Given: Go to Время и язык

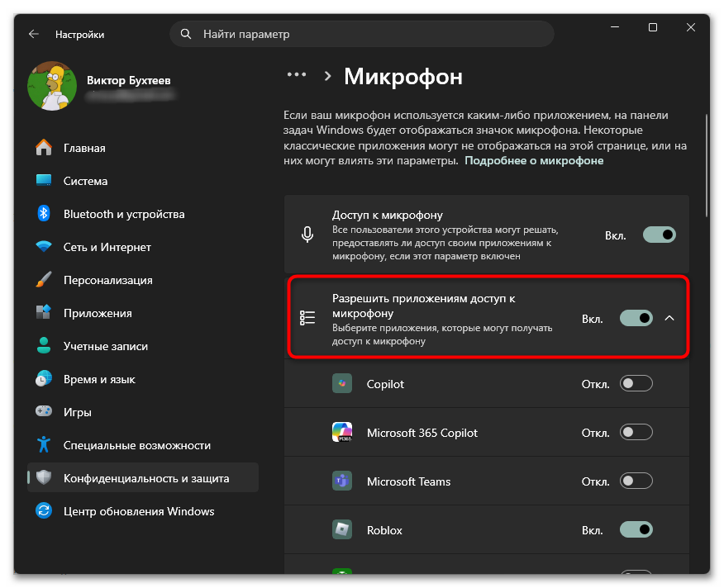Looking at the screenshot, I should (x=143, y=378).
